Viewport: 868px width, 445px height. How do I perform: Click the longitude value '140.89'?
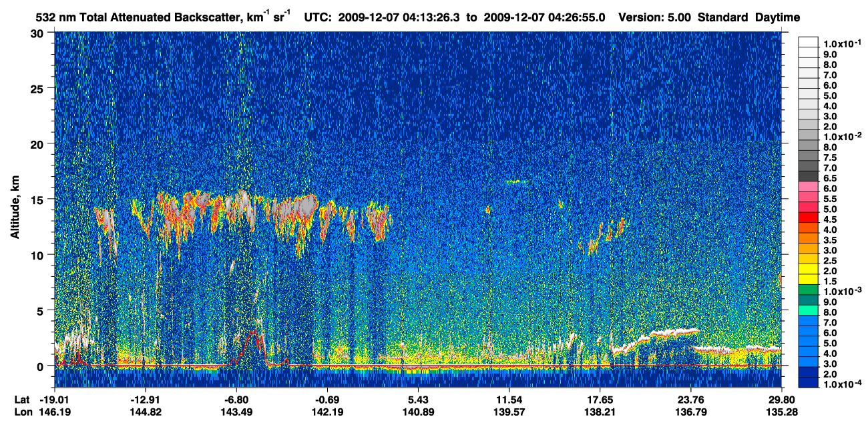(418, 412)
